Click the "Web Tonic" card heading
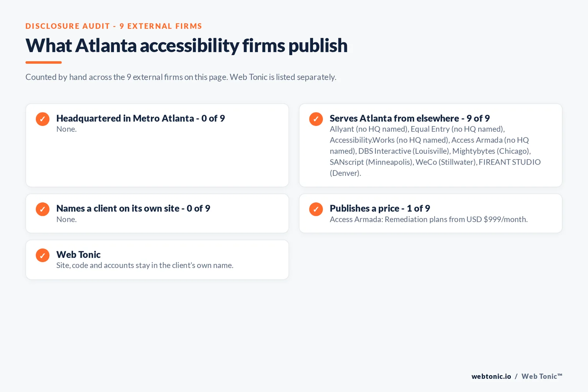Screen dimensions: 588x392 (78, 255)
